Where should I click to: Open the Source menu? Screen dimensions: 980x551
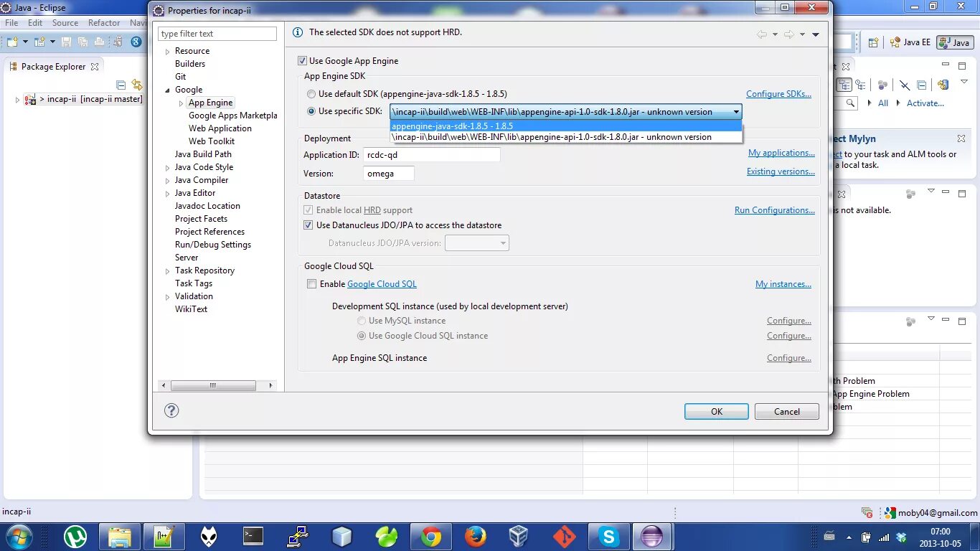coord(65,23)
